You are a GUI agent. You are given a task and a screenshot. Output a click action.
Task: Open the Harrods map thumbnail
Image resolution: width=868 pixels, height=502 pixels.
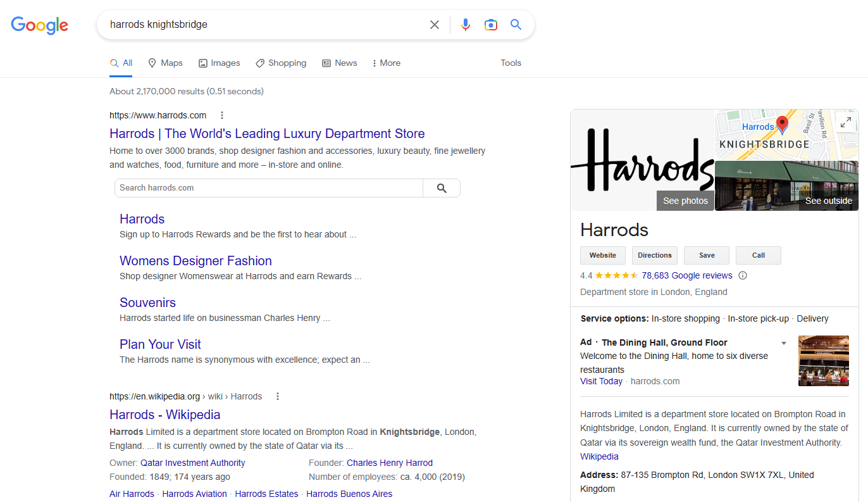(786, 135)
